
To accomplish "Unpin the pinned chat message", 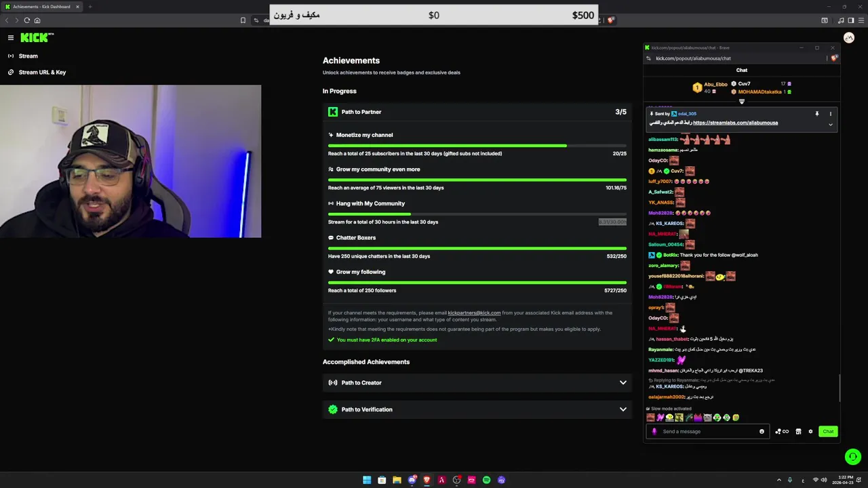I will (816, 114).
